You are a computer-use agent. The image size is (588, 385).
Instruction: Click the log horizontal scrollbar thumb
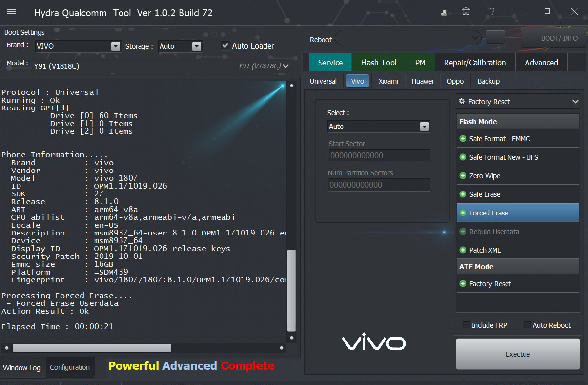[x=92, y=348]
